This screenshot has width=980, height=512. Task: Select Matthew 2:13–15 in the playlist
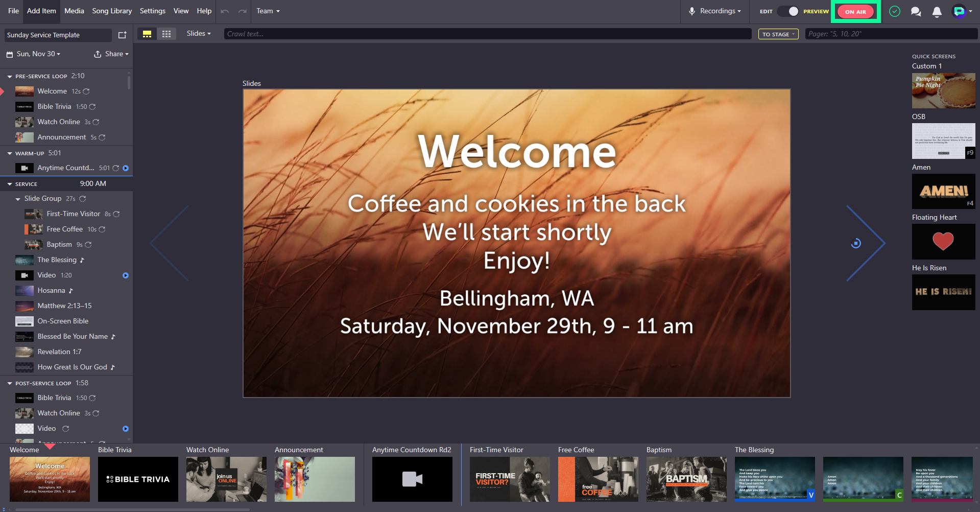point(66,306)
